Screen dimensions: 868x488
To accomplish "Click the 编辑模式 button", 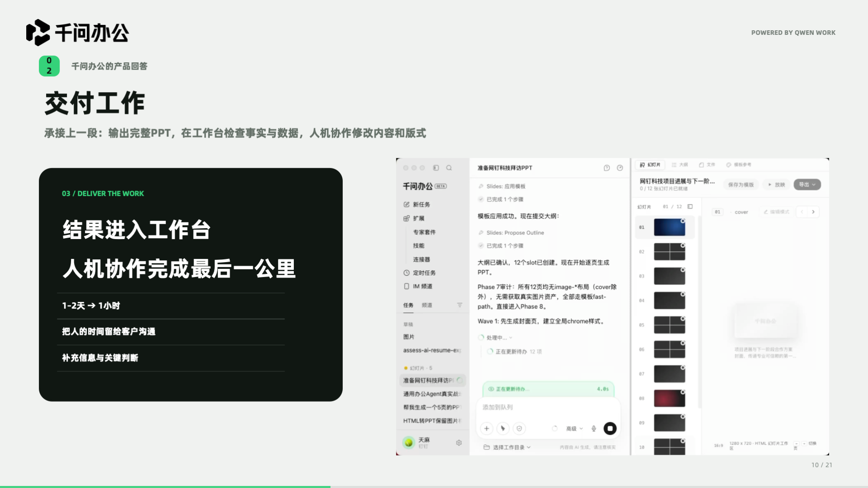I will point(776,212).
